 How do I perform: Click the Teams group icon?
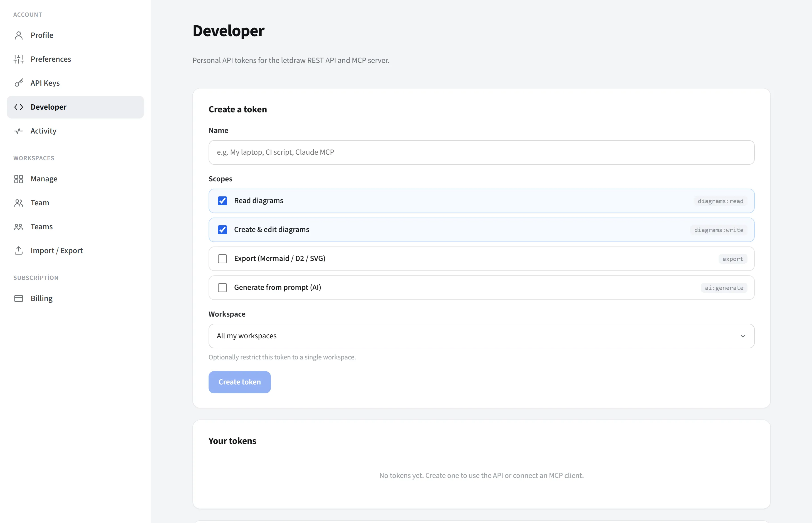tap(19, 226)
